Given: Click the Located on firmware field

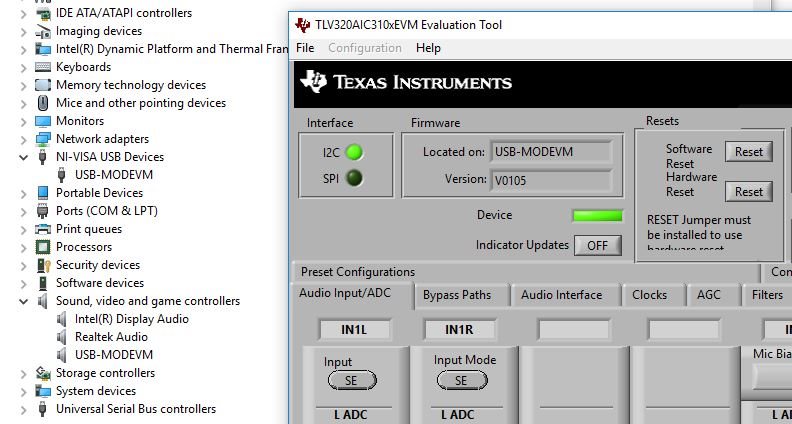Looking at the screenshot, I should [551, 152].
